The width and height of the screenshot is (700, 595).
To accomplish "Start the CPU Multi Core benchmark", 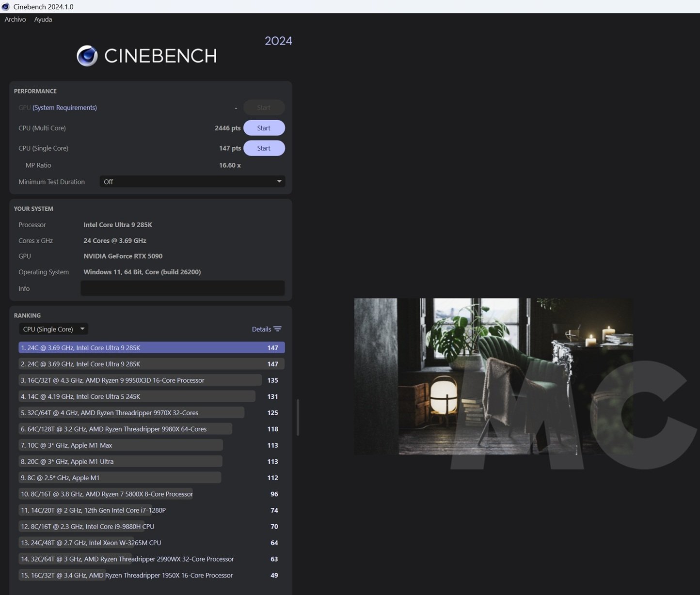I will point(264,128).
